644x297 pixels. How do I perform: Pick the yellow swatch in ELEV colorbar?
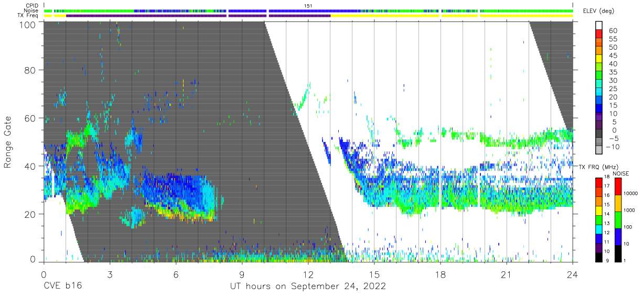point(599,60)
